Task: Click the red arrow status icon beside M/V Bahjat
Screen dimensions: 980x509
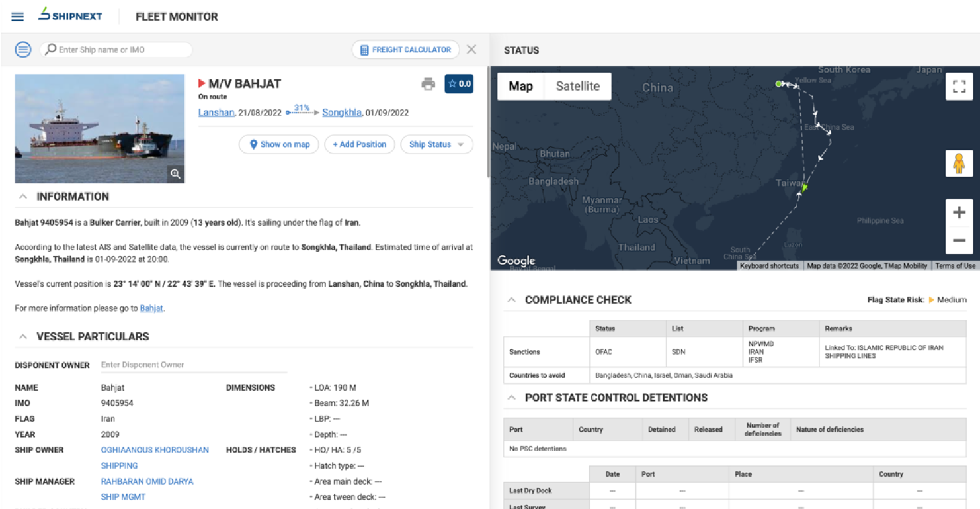Action: point(202,83)
